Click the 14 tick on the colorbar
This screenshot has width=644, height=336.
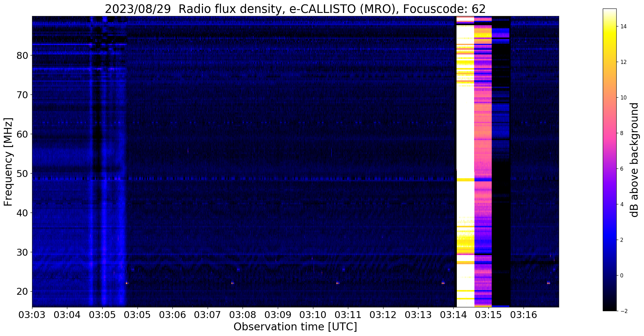[x=623, y=26]
